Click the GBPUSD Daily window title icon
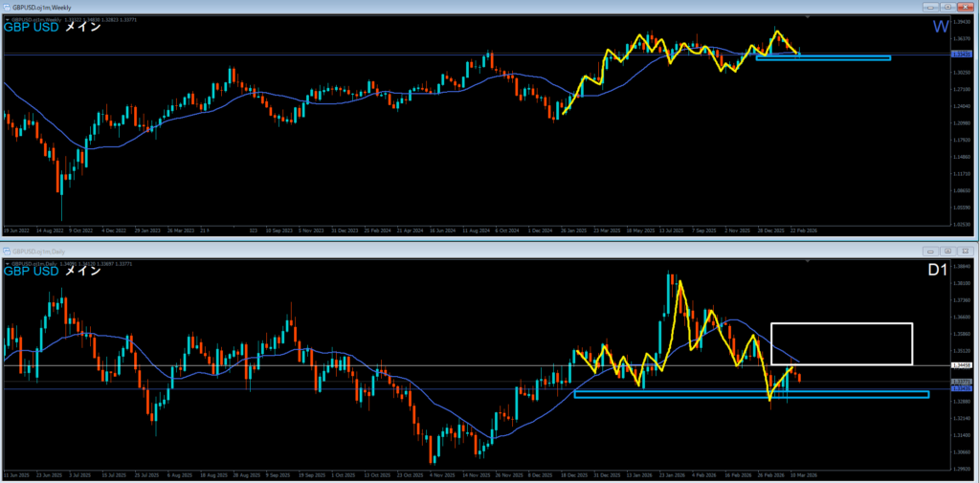The height and width of the screenshot is (483, 980). coord(6,251)
